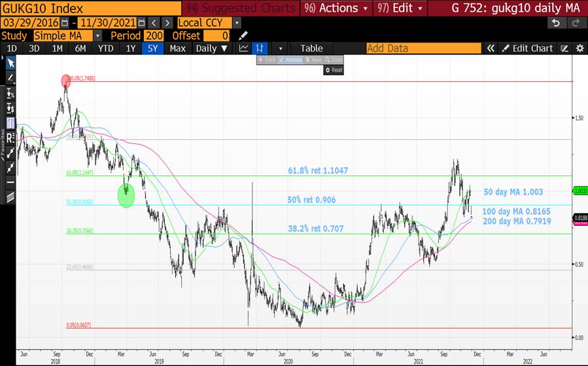Click the Table view button
This screenshot has height=366, width=588.
[311, 48]
